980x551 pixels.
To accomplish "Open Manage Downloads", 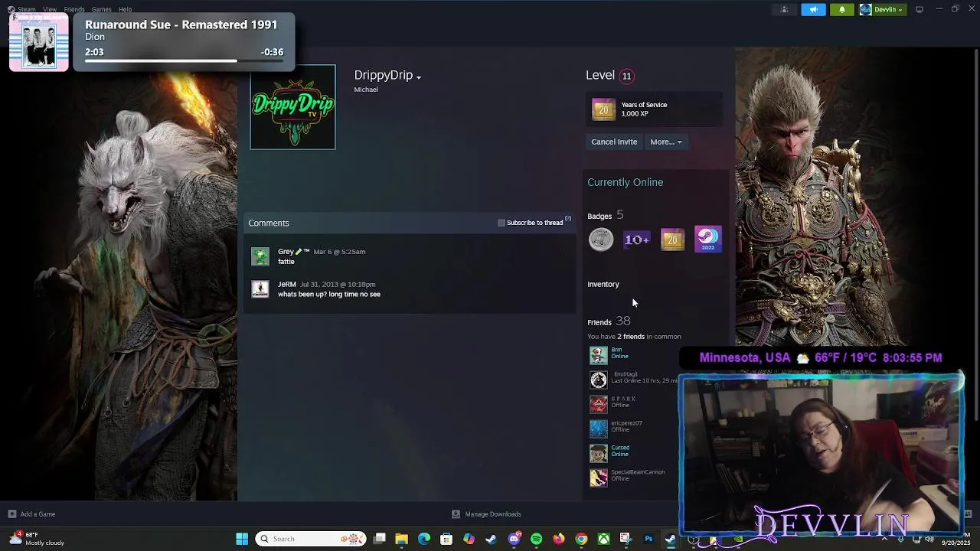I will [x=486, y=514].
